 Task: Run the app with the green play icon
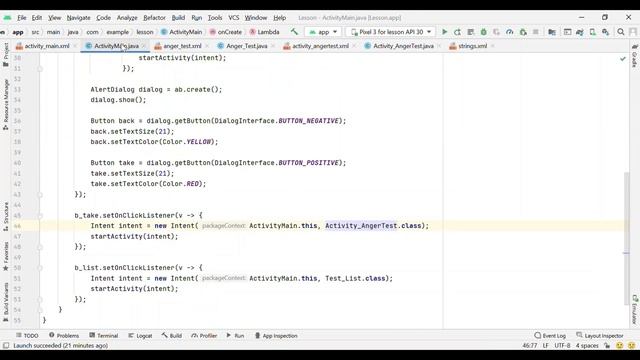444,32
